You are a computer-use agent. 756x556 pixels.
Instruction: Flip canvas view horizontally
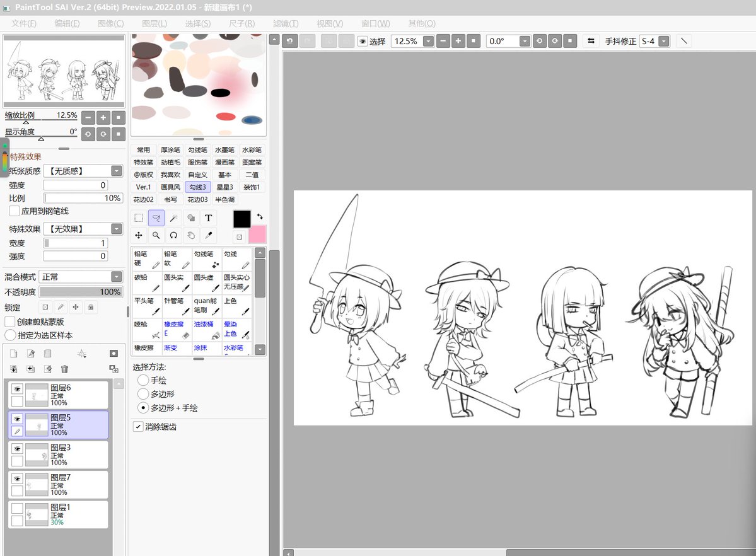pyautogui.click(x=591, y=41)
